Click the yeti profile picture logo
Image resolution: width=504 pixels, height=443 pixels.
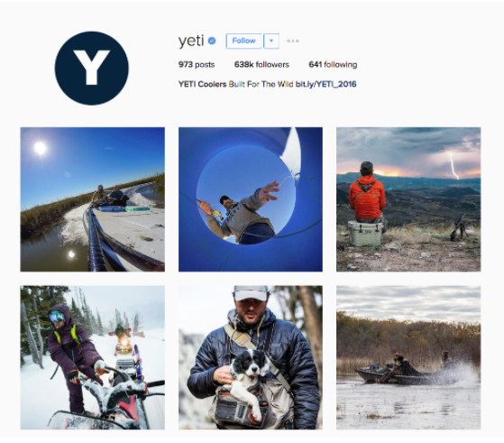pos(92,69)
